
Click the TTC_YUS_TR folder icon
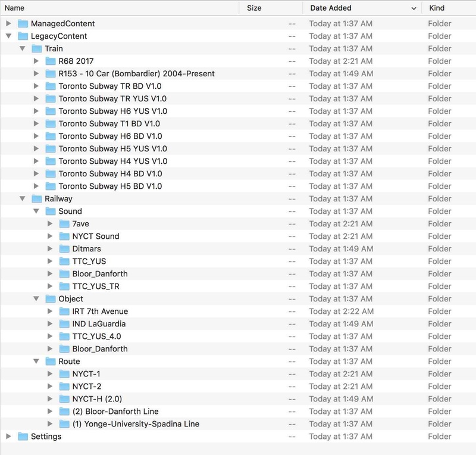[x=64, y=286]
